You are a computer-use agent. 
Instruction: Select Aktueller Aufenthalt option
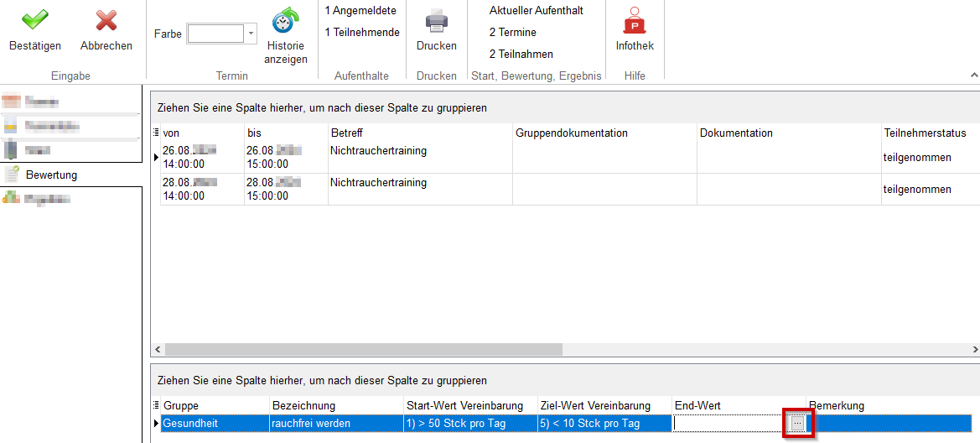536,11
